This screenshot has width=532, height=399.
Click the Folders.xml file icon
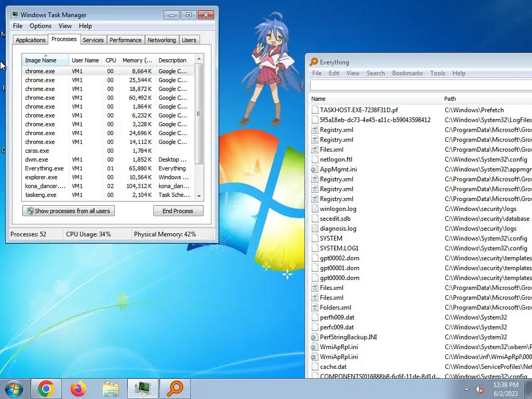[x=315, y=308]
